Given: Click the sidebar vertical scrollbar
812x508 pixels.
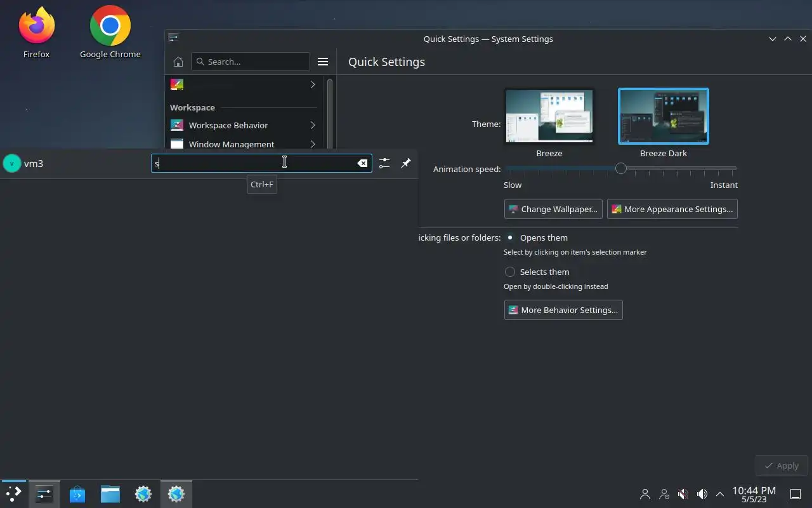Looking at the screenshot, I should click(330, 113).
